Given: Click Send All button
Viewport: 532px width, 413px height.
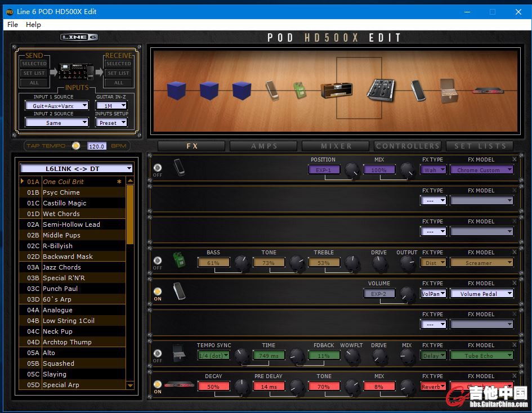Looking at the screenshot, I should click(x=34, y=82).
